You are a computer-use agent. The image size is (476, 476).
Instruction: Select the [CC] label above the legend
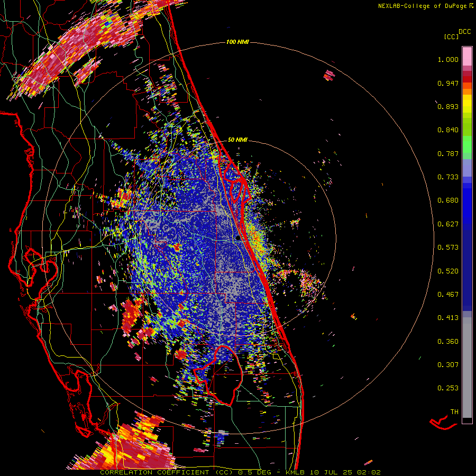click(x=451, y=36)
